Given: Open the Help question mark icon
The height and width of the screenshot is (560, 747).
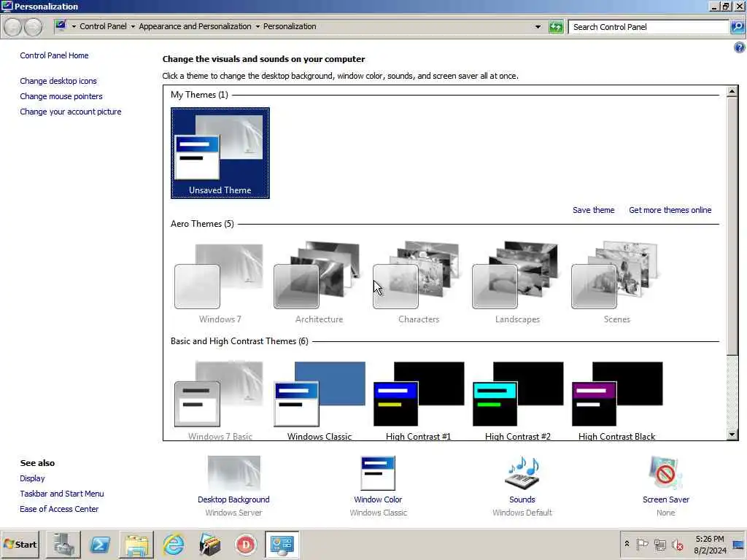Looking at the screenshot, I should tap(740, 47).
